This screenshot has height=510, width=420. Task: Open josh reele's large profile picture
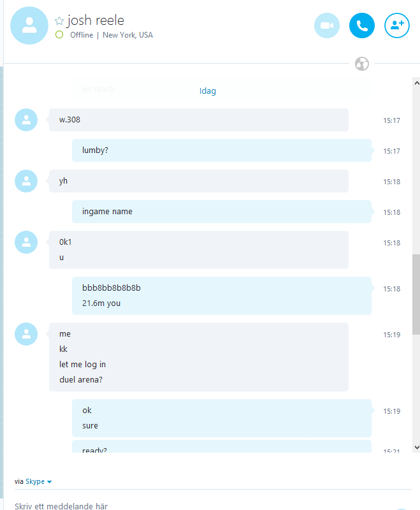(x=29, y=25)
